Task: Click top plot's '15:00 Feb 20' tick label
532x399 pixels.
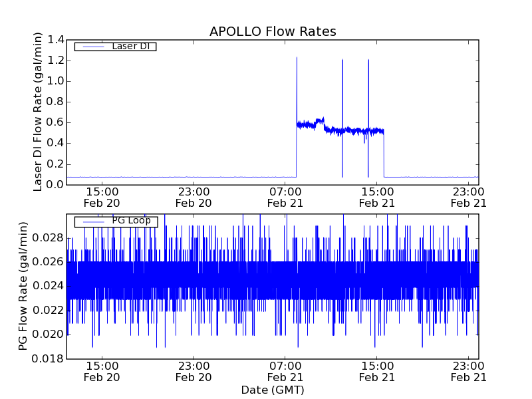Action: [x=102, y=198]
